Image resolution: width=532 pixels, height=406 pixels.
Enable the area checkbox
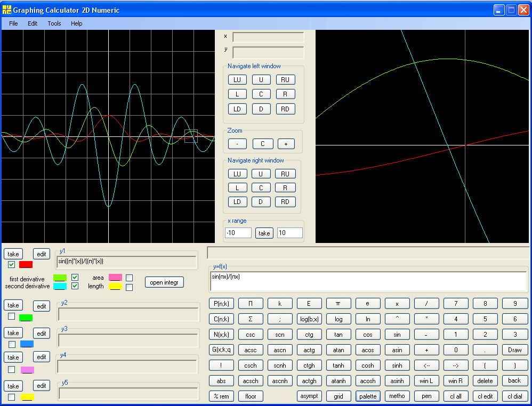coord(129,278)
